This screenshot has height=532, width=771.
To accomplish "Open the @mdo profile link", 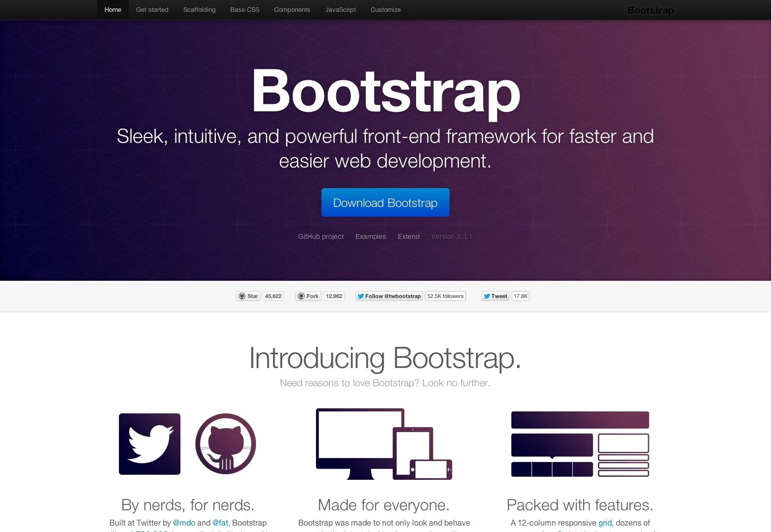I will (x=184, y=523).
